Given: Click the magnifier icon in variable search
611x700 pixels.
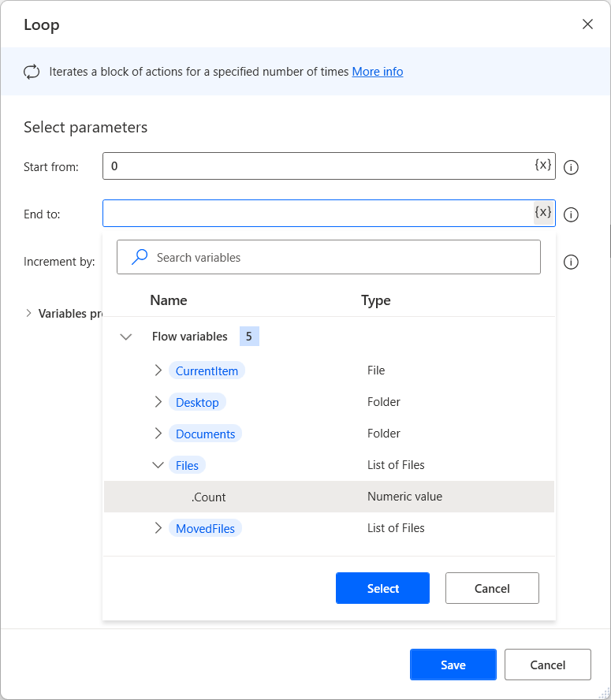Looking at the screenshot, I should [x=139, y=256].
